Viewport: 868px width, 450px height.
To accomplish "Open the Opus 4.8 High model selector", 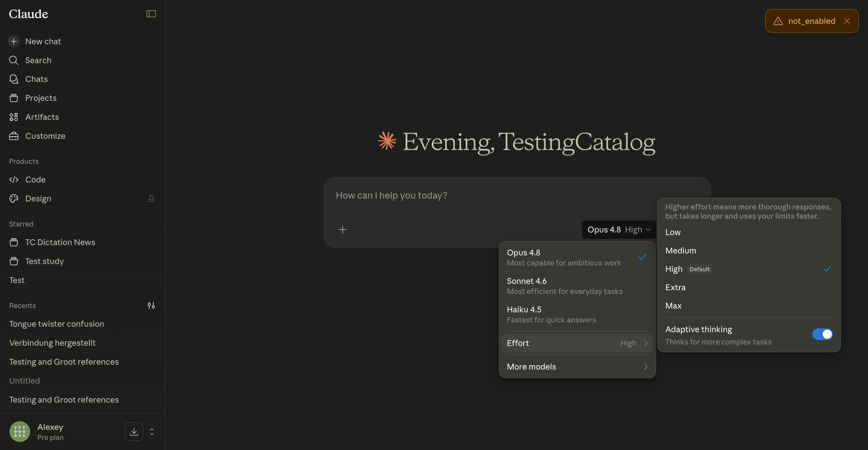I will (x=619, y=230).
